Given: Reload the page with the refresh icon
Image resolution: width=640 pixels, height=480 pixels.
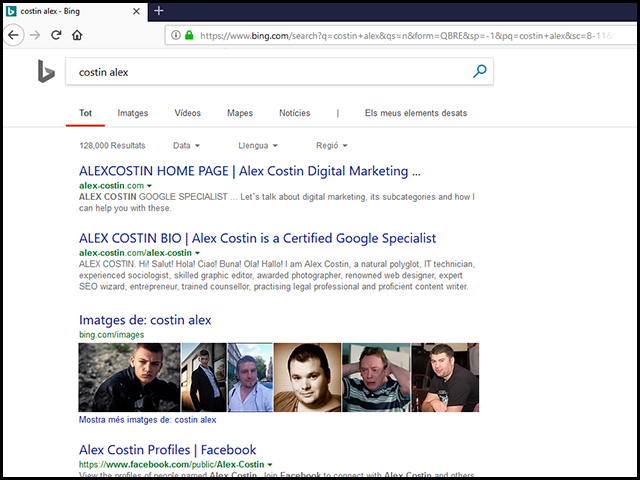Looking at the screenshot, I should [x=56, y=35].
